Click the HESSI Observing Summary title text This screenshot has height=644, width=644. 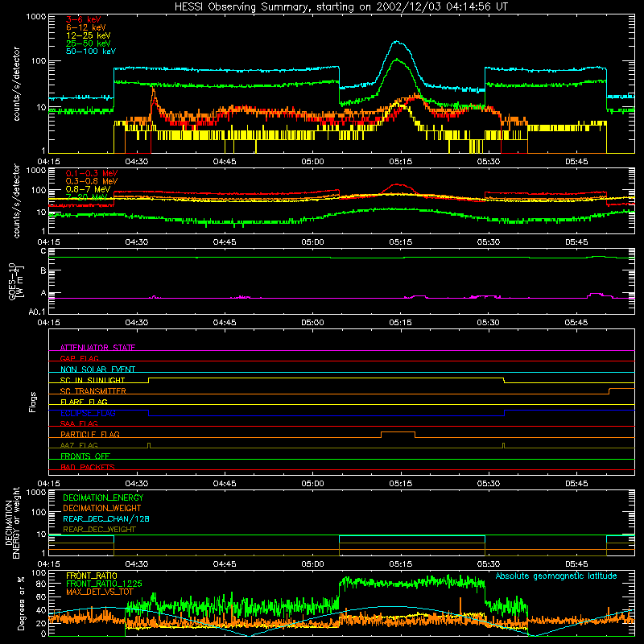point(341,7)
